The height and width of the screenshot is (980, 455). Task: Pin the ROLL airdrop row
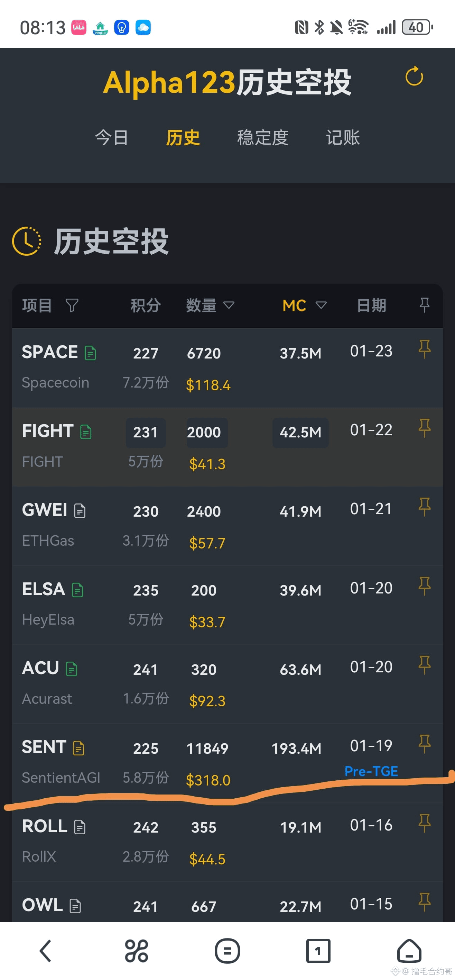click(x=424, y=823)
